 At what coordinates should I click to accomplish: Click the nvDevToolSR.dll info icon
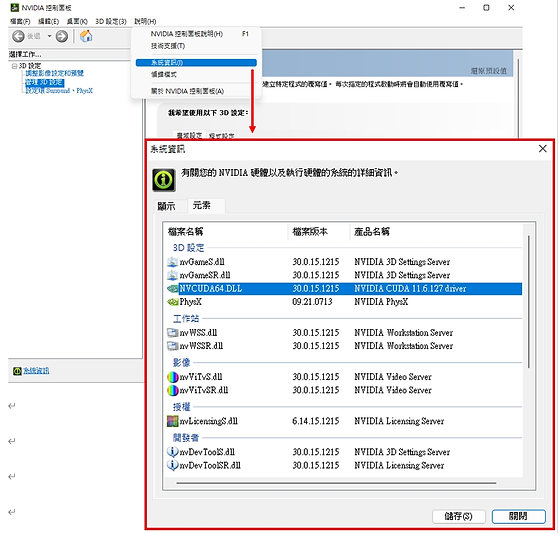pos(173,465)
